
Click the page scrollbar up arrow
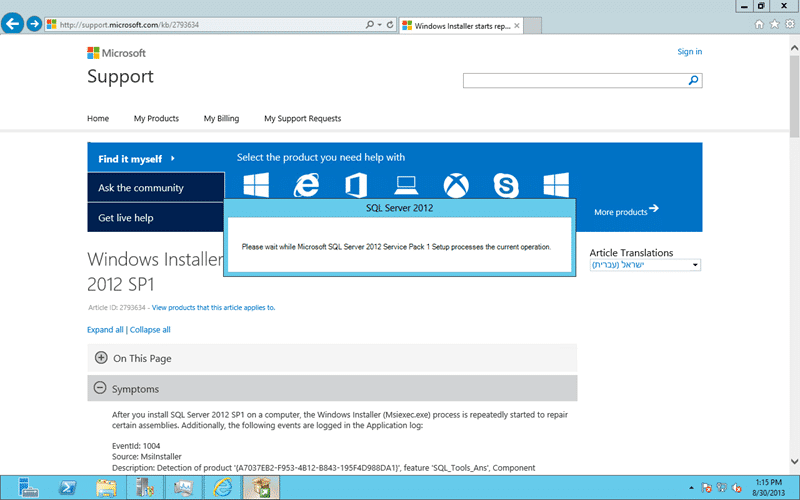pyautogui.click(x=794, y=48)
